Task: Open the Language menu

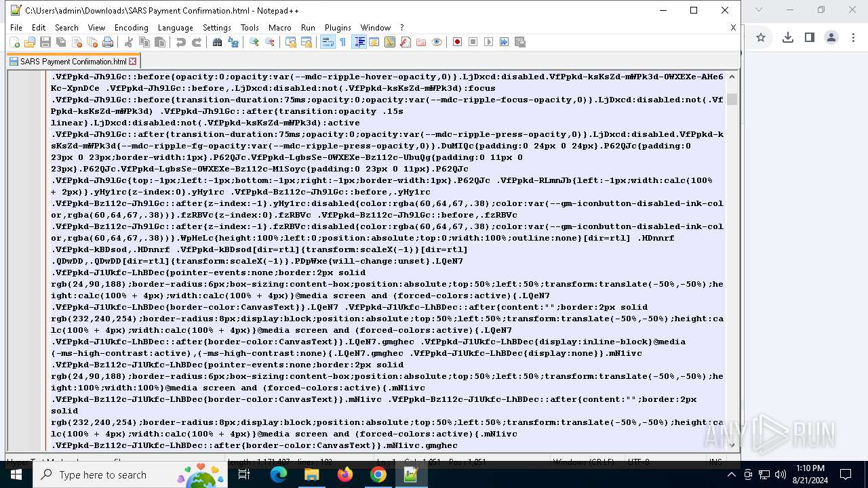Action: pos(176,28)
